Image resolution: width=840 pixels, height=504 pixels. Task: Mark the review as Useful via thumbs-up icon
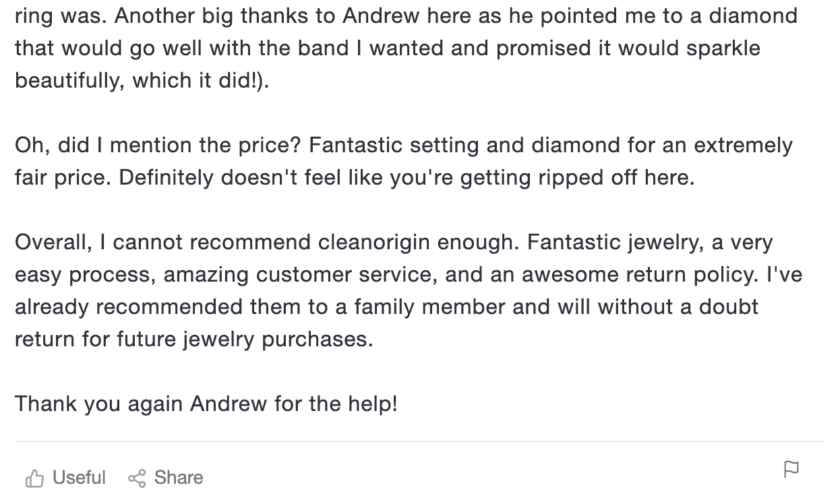(34, 478)
